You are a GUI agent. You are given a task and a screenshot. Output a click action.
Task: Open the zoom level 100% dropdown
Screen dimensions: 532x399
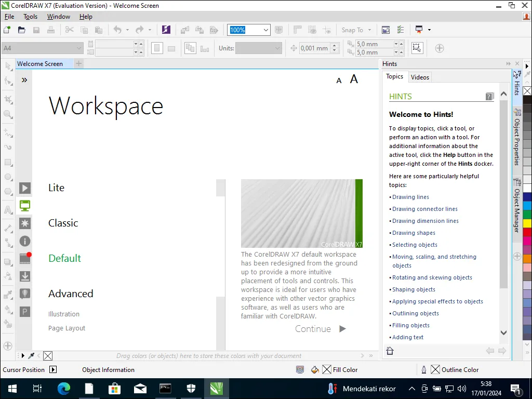(x=266, y=30)
